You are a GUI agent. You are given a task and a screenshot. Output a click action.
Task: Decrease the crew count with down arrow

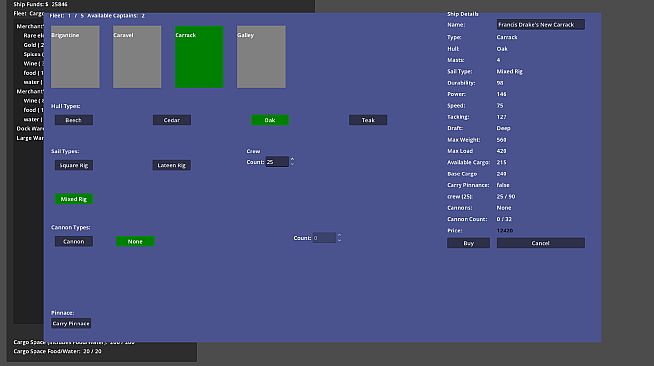click(x=292, y=164)
